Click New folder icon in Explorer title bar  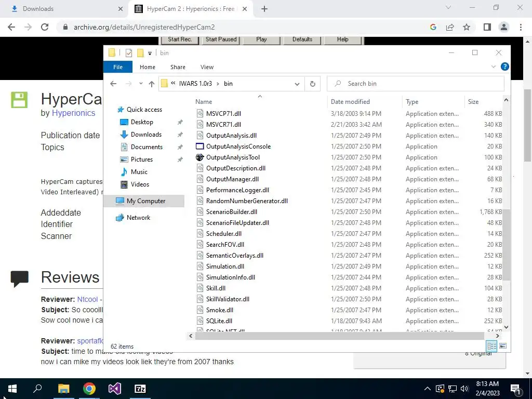pos(140,53)
